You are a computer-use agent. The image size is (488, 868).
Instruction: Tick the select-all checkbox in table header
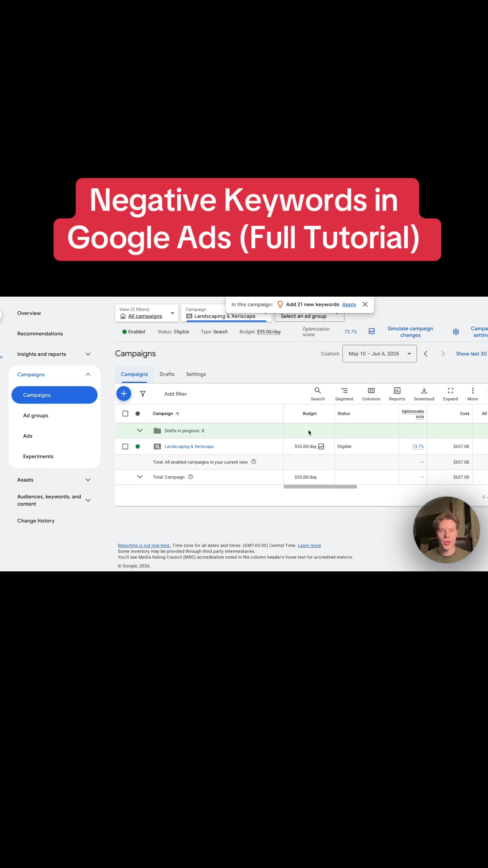tap(125, 413)
